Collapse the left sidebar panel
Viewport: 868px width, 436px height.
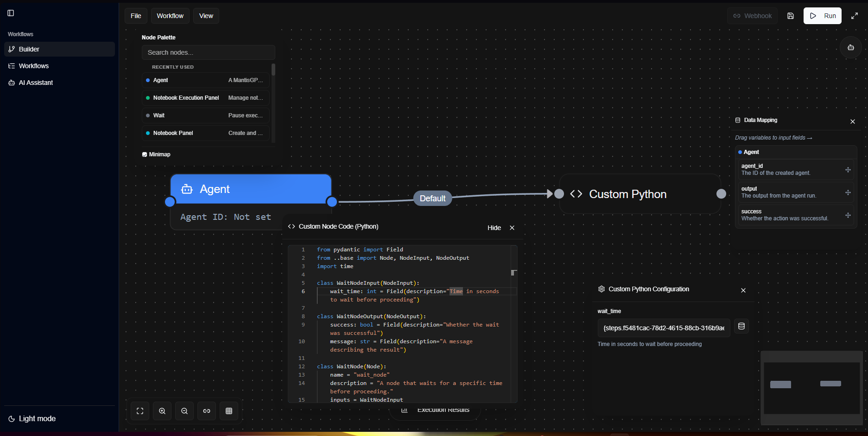point(10,13)
